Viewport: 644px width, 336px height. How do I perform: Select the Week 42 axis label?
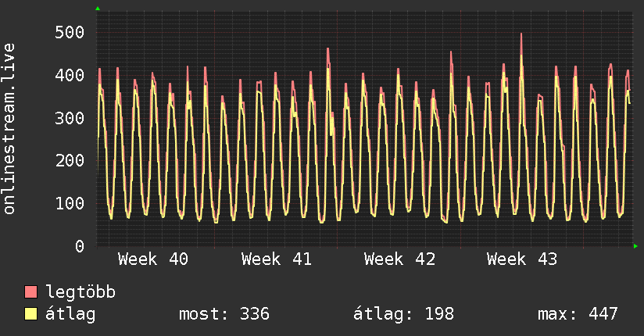click(x=399, y=259)
